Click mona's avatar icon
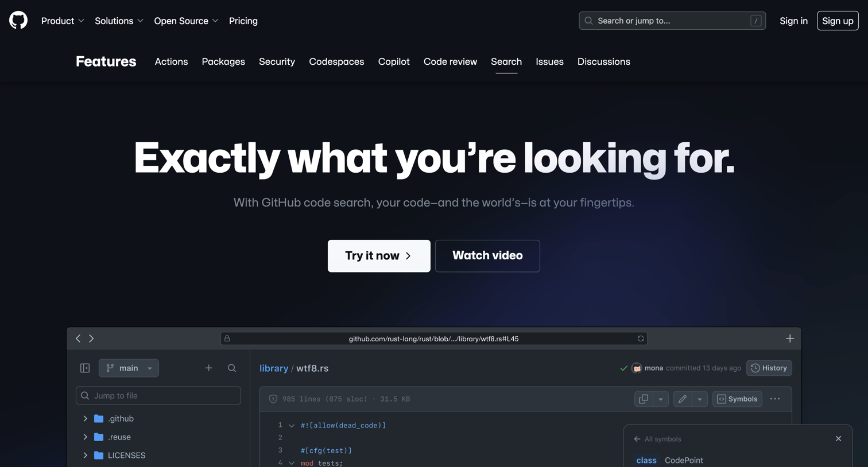This screenshot has height=467, width=868. pos(637,368)
